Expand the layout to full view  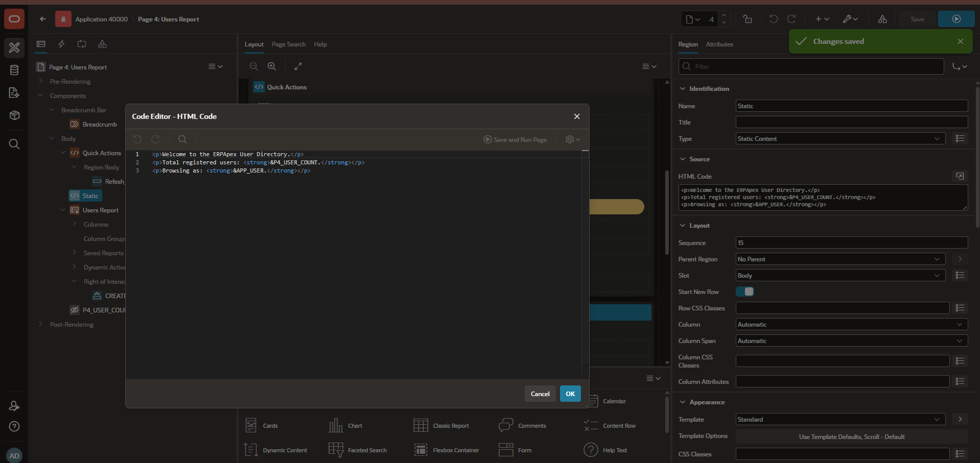(298, 66)
